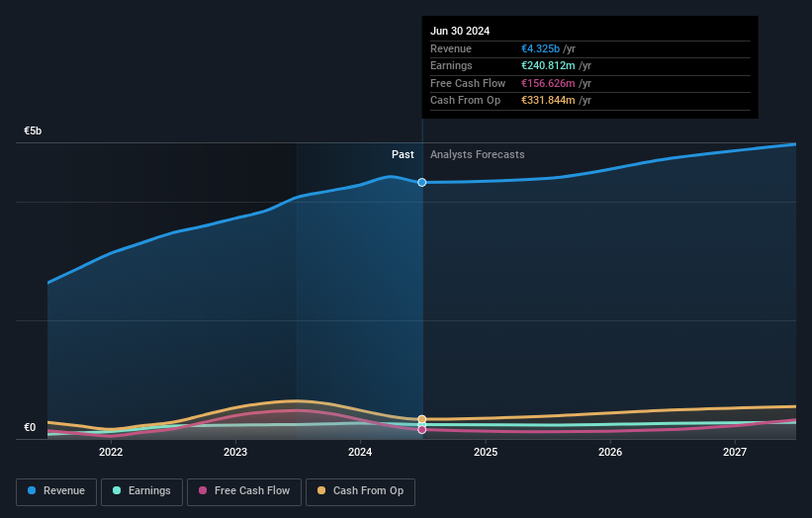
Task: Click the Past label on the chart
Action: coord(403,155)
